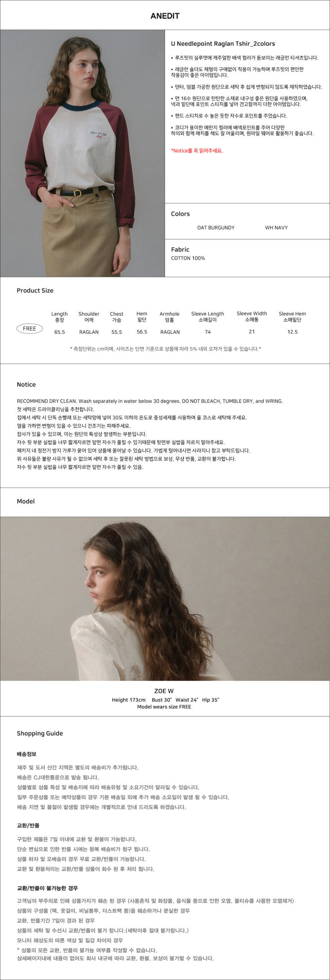Click the Shopping Guide heading

(40, 733)
